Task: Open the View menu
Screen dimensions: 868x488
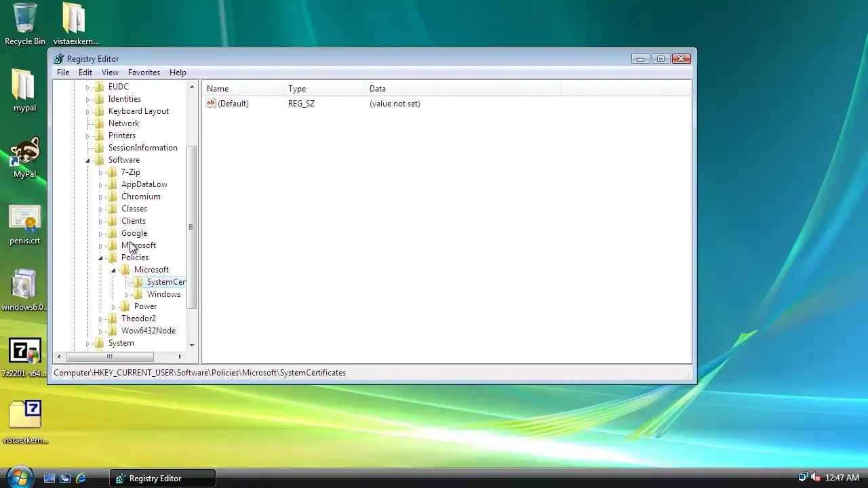Action: coord(110,73)
